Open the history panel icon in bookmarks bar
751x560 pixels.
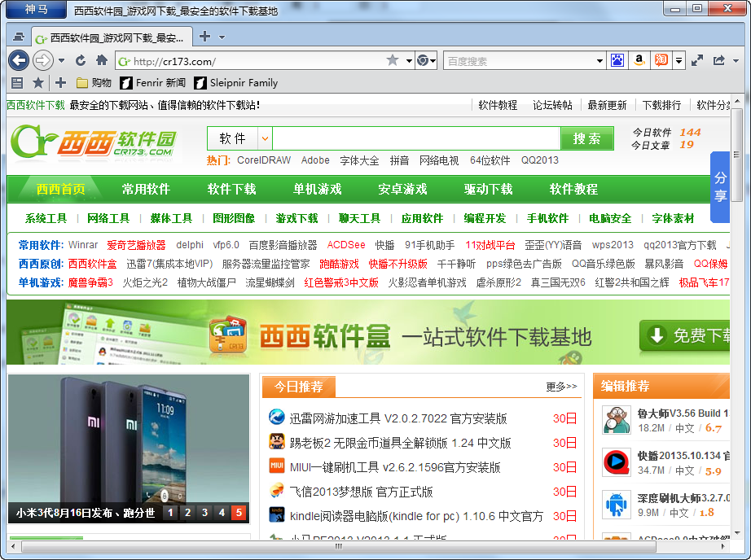[17, 83]
